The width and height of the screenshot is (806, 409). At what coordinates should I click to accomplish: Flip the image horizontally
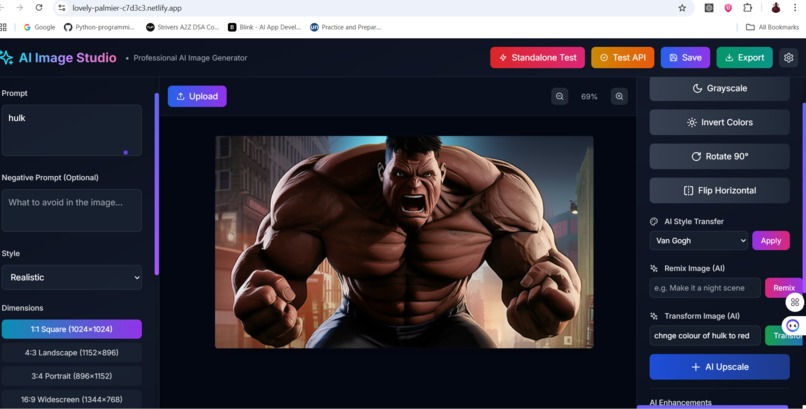[x=719, y=191]
